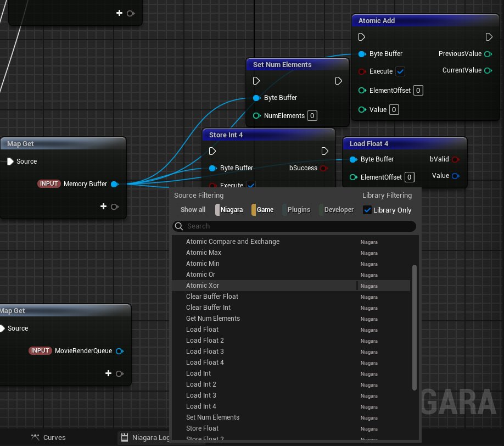
Task: Toggle Execute checkbox on Atomic Add node
Action: coord(400,71)
